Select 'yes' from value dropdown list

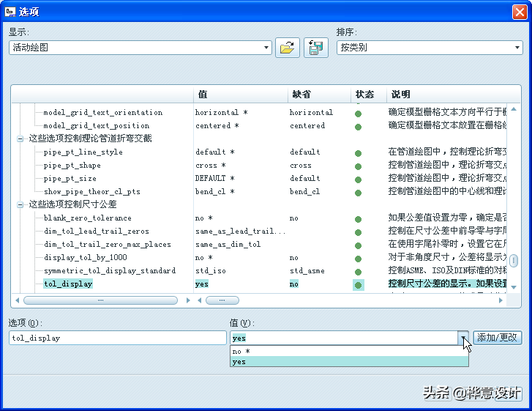[350, 362]
